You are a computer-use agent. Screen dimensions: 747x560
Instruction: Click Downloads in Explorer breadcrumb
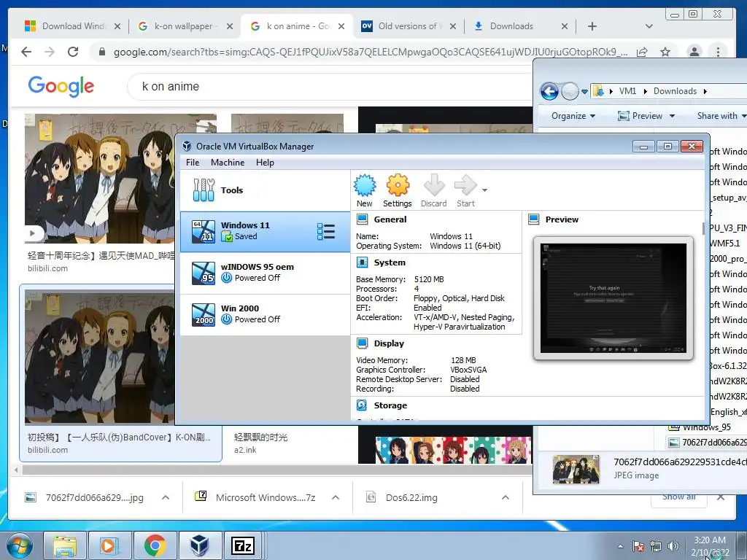point(675,91)
